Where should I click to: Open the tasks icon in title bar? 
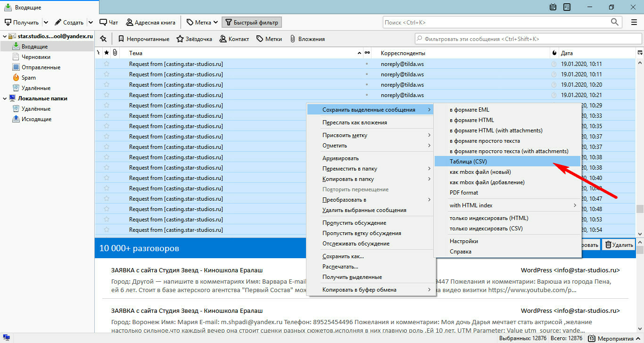[x=567, y=7]
